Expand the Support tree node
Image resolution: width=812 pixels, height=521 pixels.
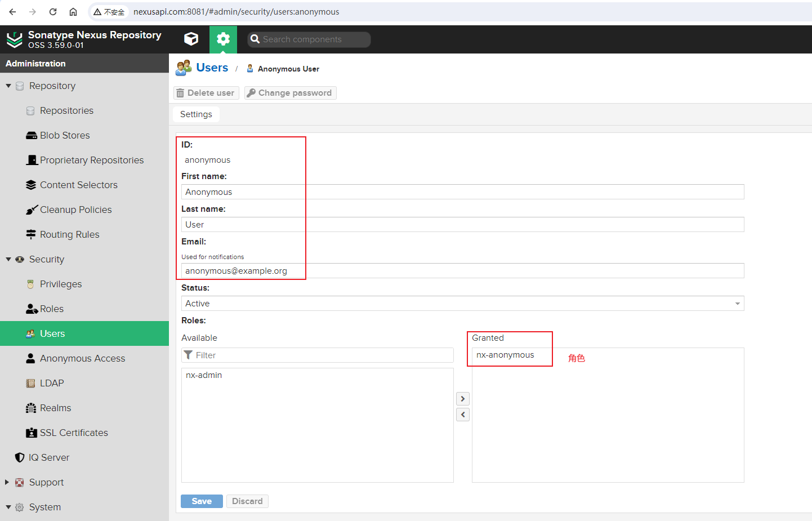(7, 482)
